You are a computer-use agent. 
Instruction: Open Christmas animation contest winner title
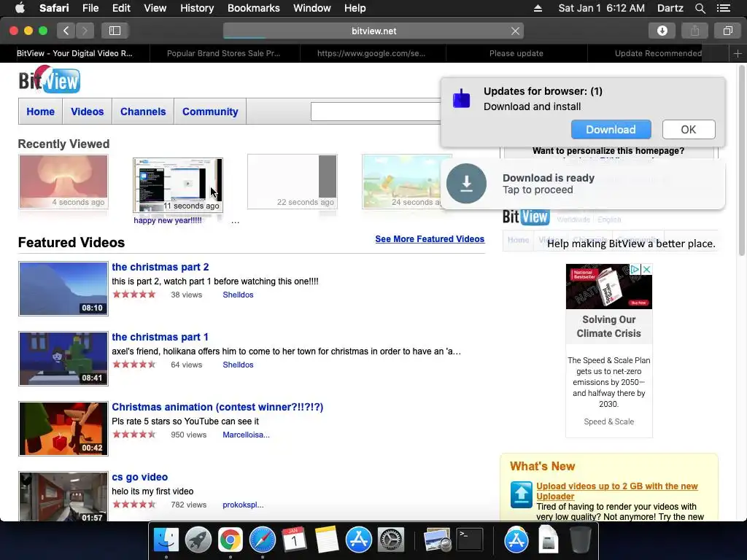tap(217, 407)
